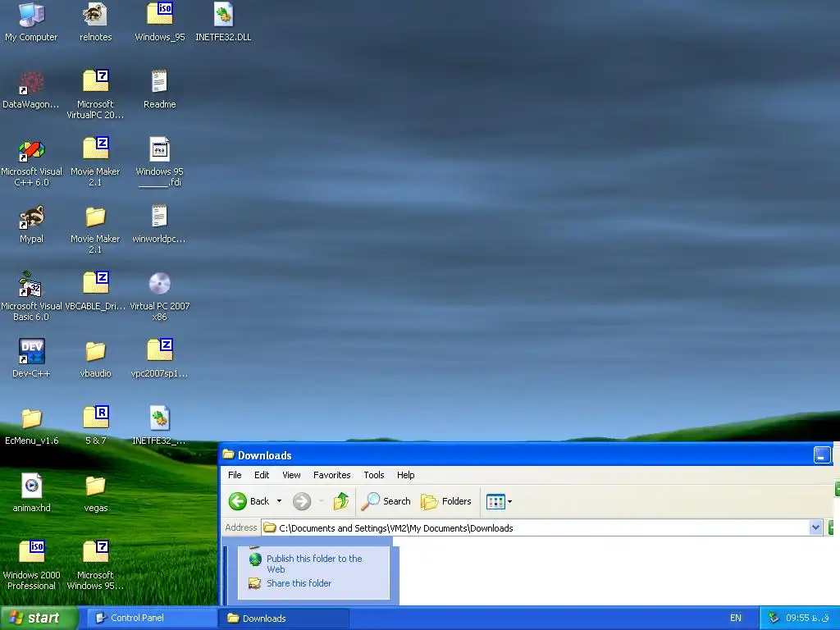
Task: Click the Downloads window title bar folder icon
Action: 229,454
